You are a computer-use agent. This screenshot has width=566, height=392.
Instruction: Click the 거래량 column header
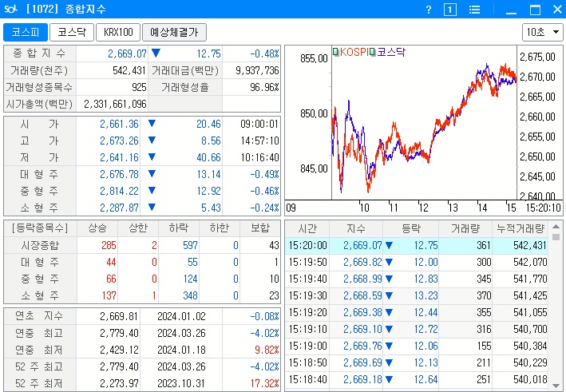(x=465, y=228)
